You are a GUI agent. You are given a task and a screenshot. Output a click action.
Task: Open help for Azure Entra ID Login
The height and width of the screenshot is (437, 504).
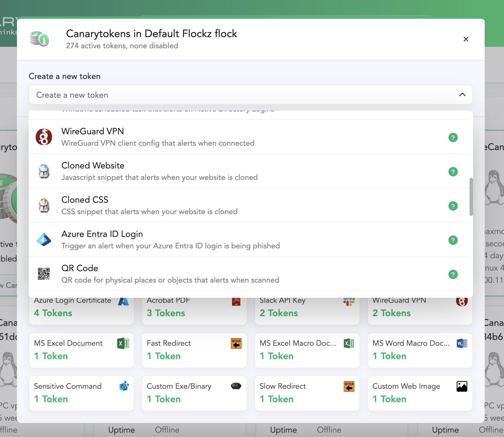453,240
